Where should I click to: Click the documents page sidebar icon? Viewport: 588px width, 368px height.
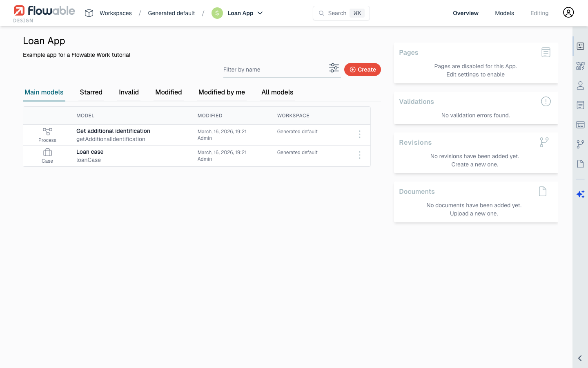[x=580, y=164]
